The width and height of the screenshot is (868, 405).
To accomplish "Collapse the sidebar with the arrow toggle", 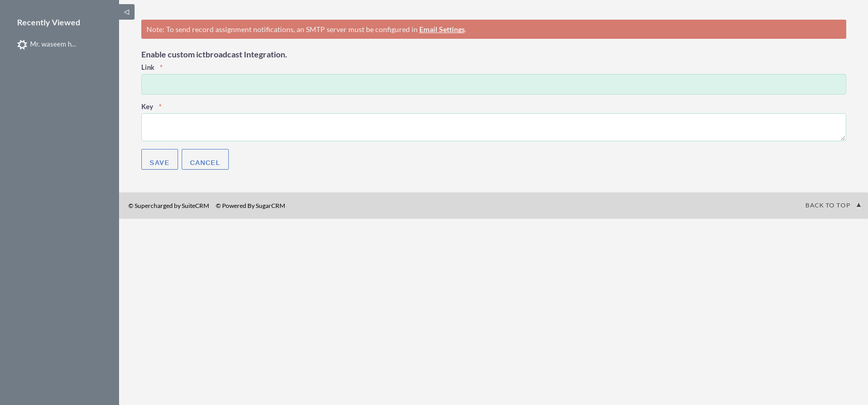I will pos(127,12).
